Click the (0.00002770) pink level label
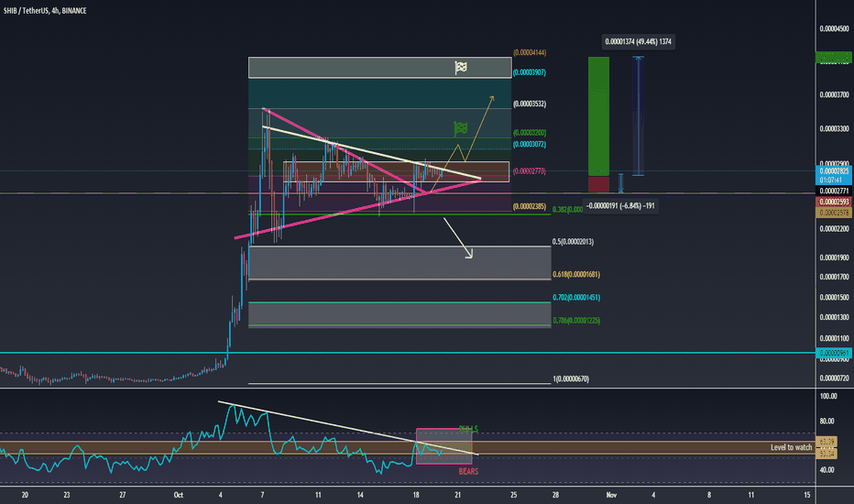The image size is (854, 504). 530,171
